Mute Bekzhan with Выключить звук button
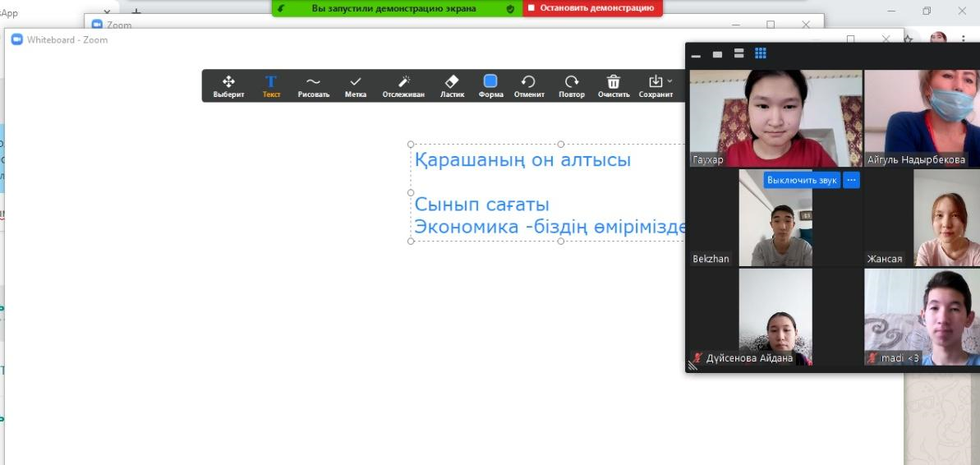Viewport: 980px width, 465px height. pyautogui.click(x=801, y=180)
